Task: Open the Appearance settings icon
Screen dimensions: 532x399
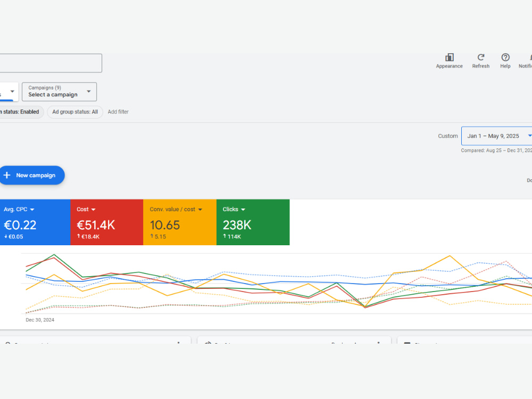Action: point(449,57)
